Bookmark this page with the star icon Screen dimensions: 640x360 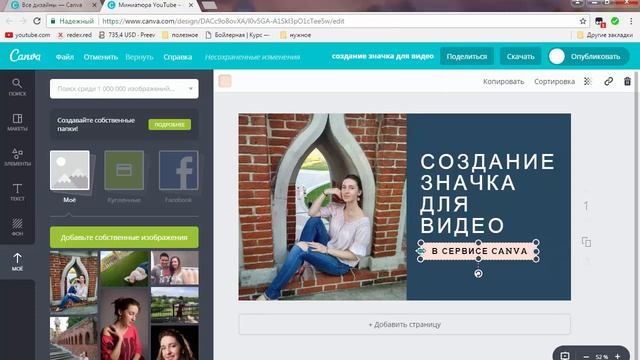coord(583,21)
